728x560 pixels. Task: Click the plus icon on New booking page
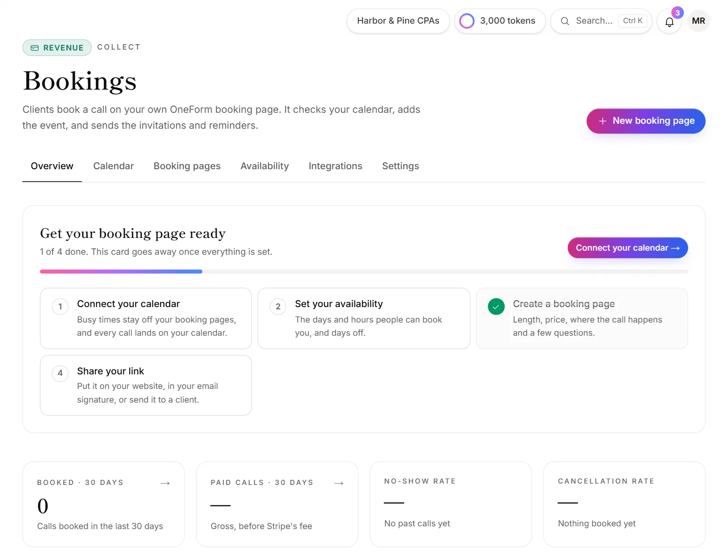[x=602, y=121]
